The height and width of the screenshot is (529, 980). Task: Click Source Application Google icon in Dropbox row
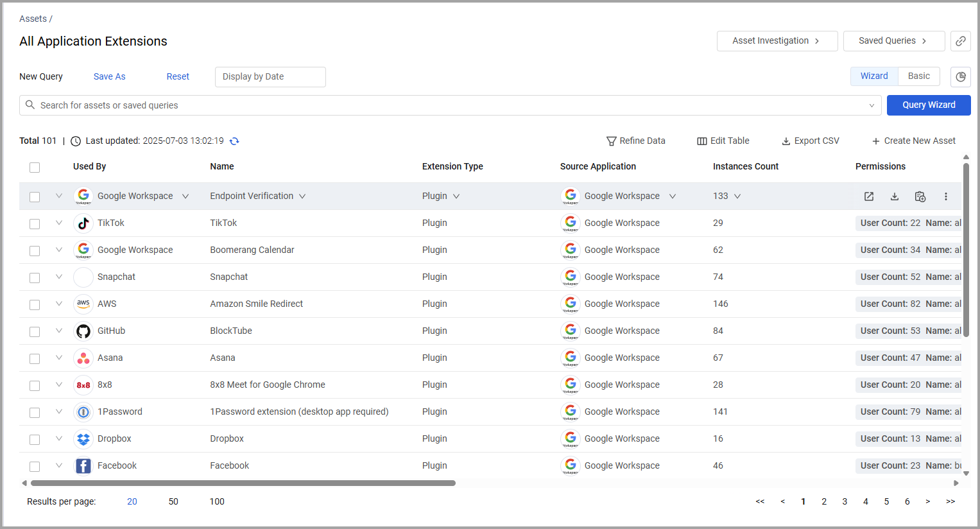(571, 439)
